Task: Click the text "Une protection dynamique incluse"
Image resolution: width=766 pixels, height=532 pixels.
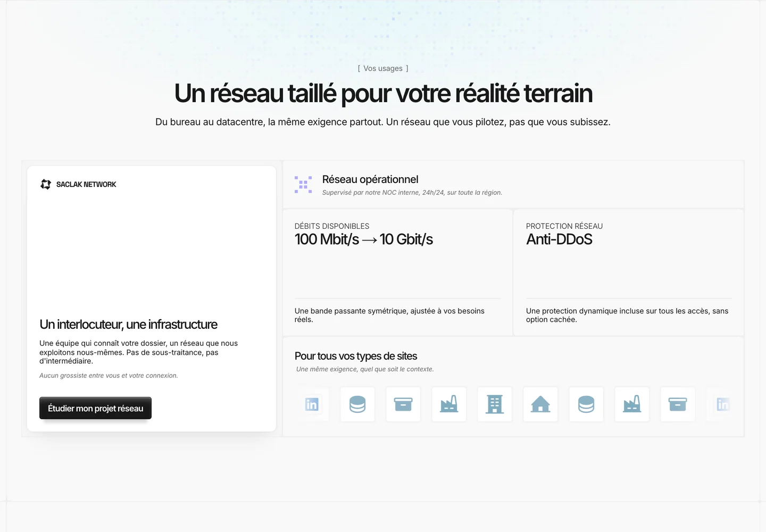Action: point(627,315)
